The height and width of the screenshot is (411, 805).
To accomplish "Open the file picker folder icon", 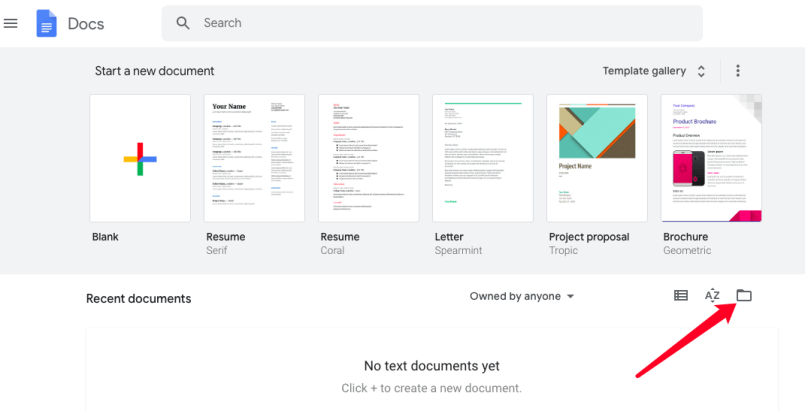I will [743, 295].
